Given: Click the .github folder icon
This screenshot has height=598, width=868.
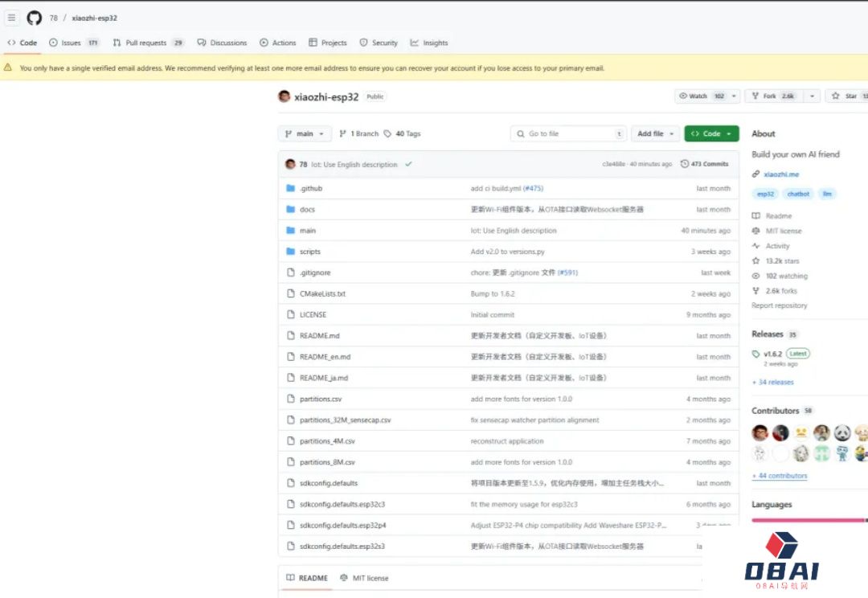Looking at the screenshot, I should [x=291, y=188].
